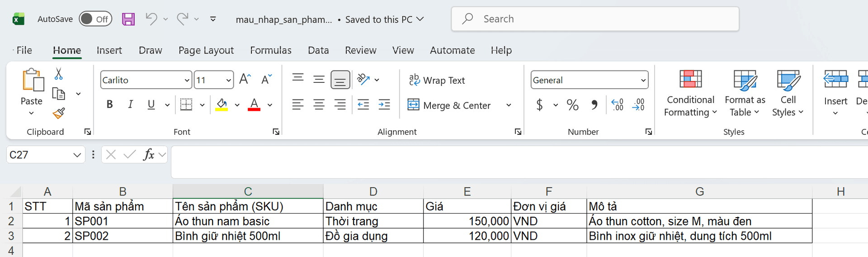Click the Insert function fx icon

coord(149,155)
